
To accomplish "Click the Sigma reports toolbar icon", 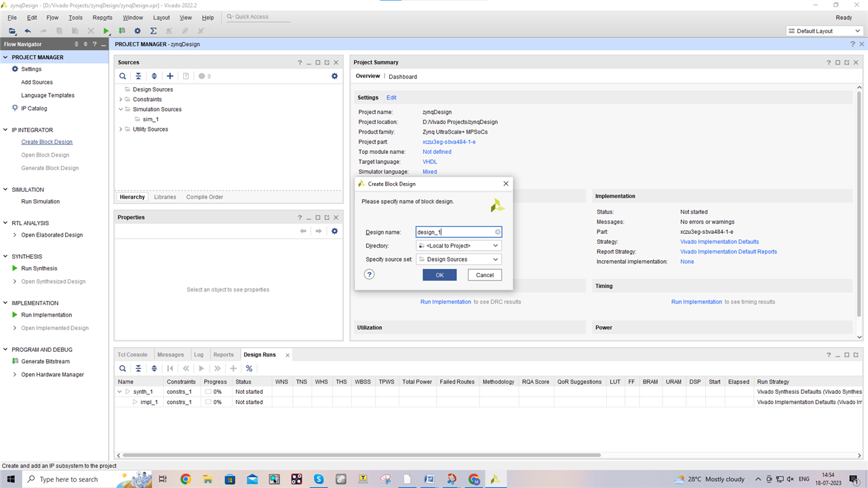I will coord(153,31).
